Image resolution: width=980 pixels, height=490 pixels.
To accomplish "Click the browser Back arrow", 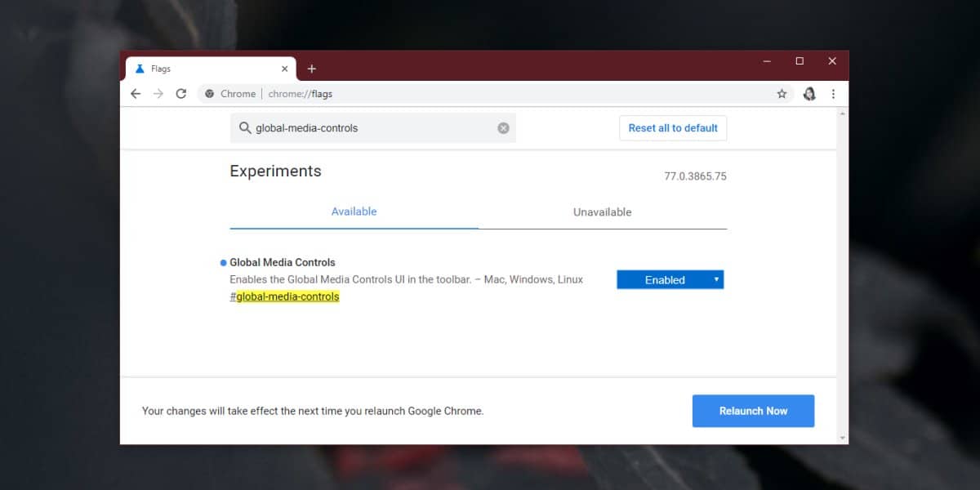I will coord(136,94).
